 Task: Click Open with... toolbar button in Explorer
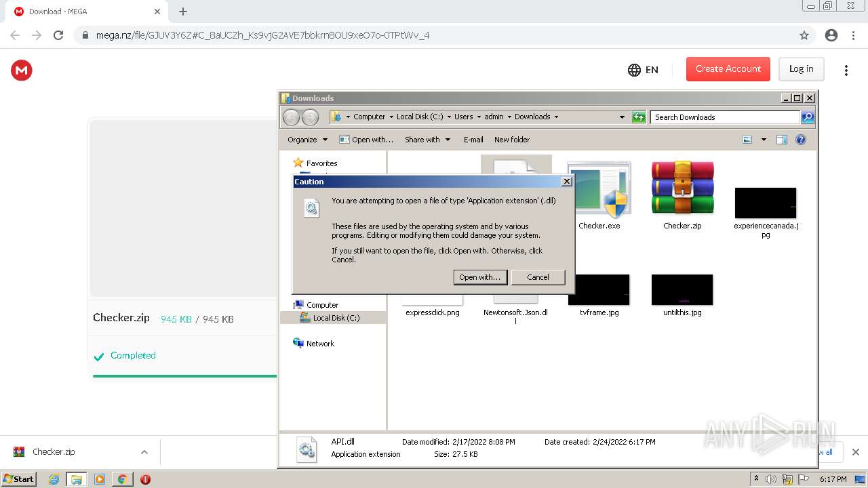(x=366, y=140)
